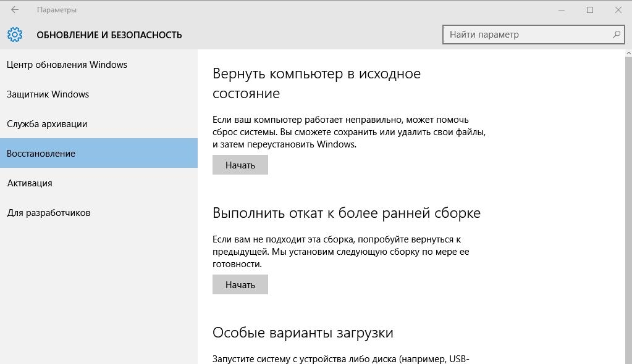Click the 'Особые варианты загрузки' heading
632x364 pixels.
click(x=303, y=333)
